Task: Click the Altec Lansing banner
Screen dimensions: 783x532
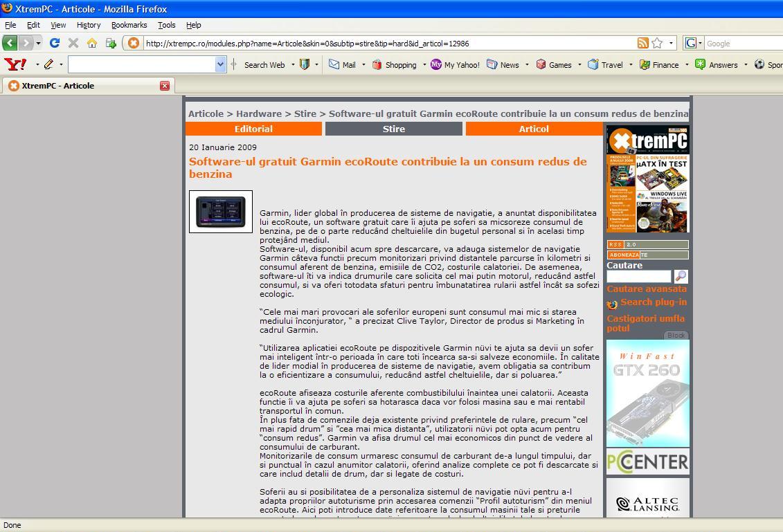Action: [x=648, y=498]
